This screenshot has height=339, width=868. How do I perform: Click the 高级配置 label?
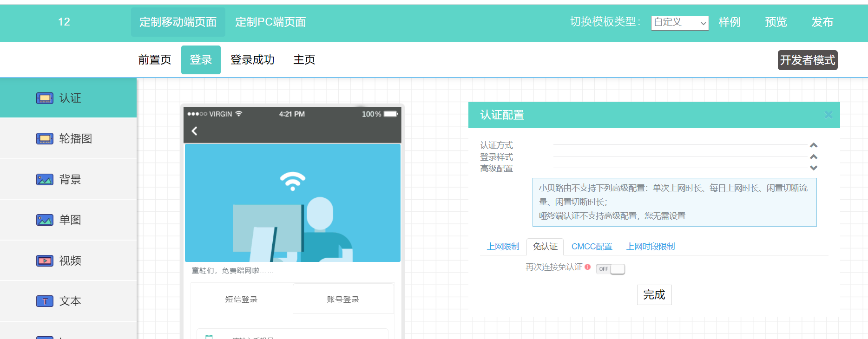(497, 169)
